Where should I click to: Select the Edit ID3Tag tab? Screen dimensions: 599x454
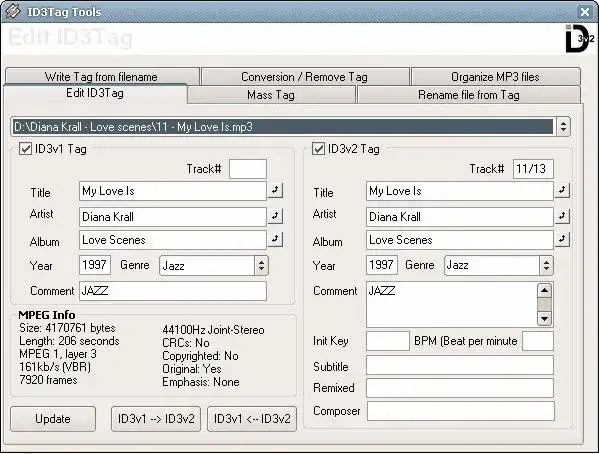[x=95, y=93]
